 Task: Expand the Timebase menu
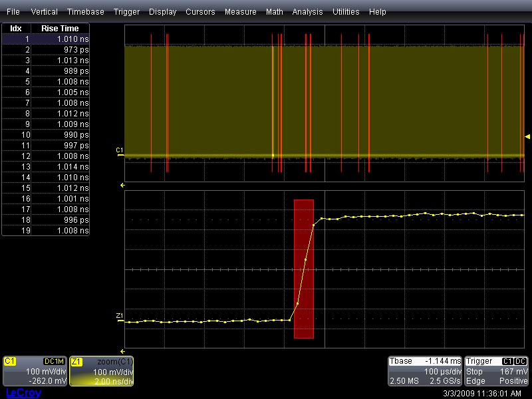(86, 12)
